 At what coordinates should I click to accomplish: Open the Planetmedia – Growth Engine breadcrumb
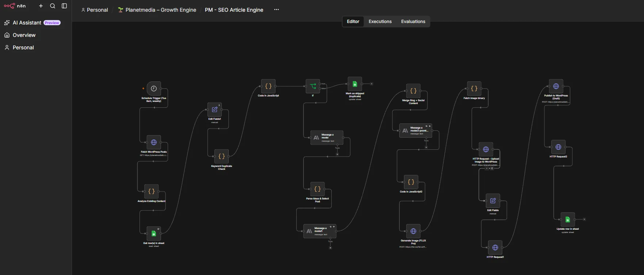point(157,10)
